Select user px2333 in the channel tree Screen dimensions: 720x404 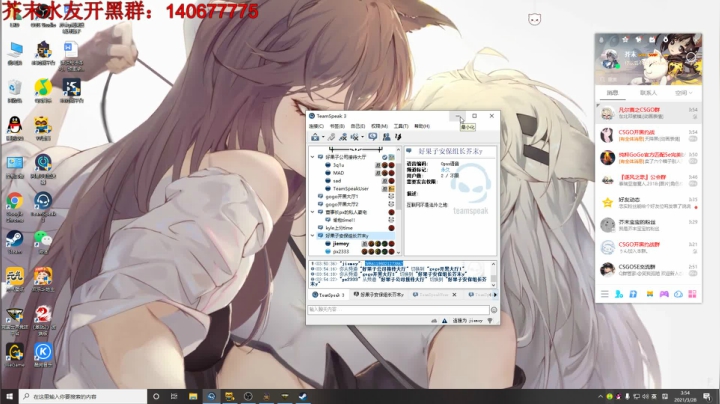(341, 252)
